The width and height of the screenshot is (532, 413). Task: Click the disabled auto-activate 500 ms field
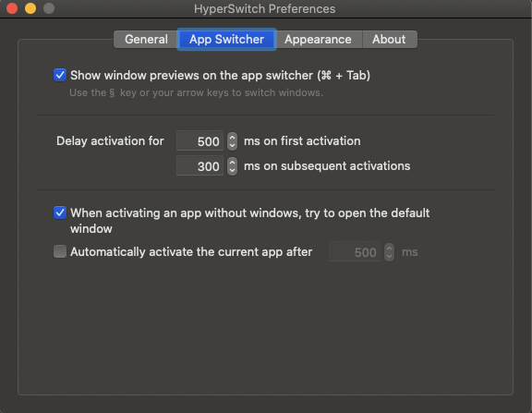(x=355, y=252)
